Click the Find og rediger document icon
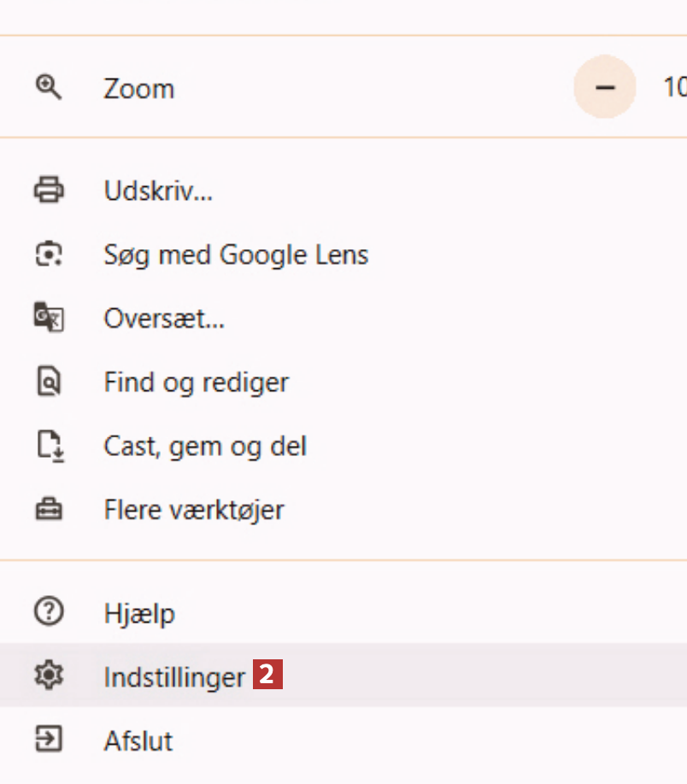 pos(48,382)
